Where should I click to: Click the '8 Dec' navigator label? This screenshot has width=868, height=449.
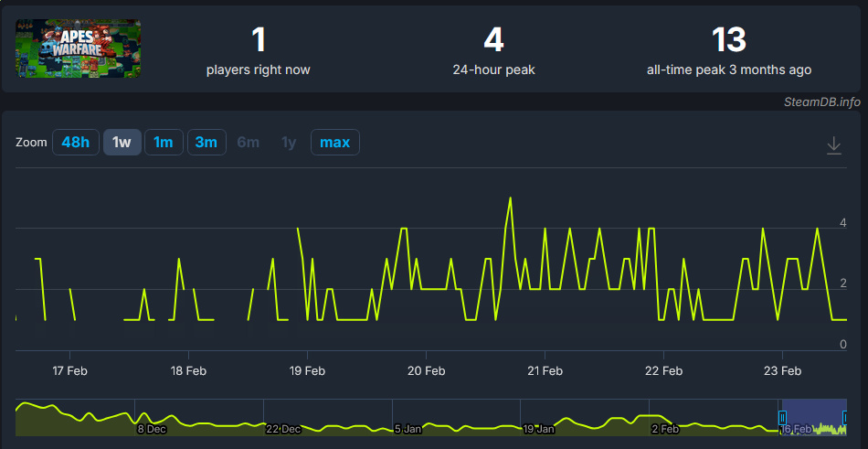(x=152, y=429)
